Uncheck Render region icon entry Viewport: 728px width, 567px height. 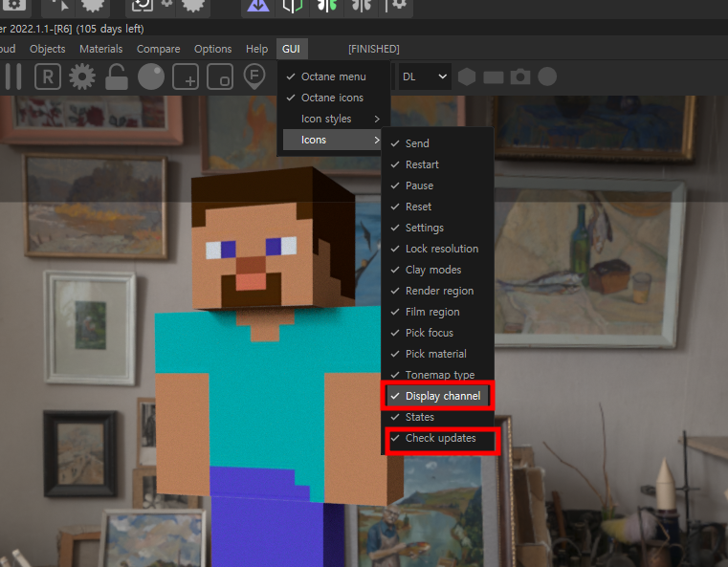pos(437,291)
